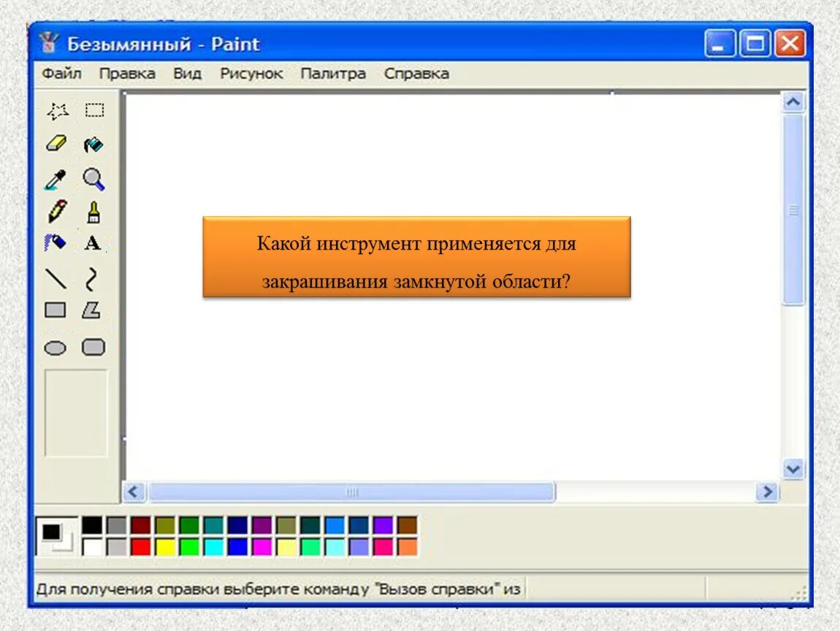Click the vertical scrollbar down arrow
Screen dimensions: 840x631
tap(793, 470)
